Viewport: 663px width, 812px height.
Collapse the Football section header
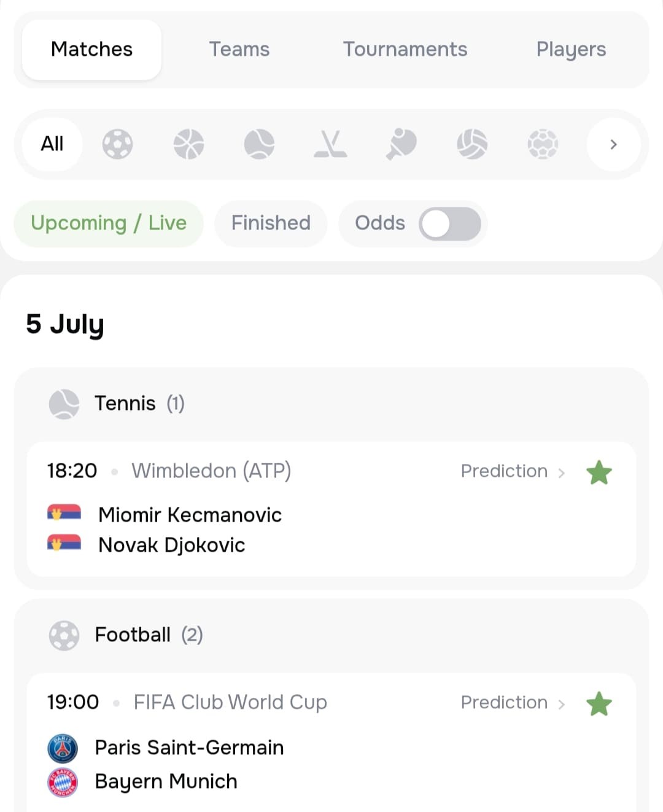pos(331,635)
